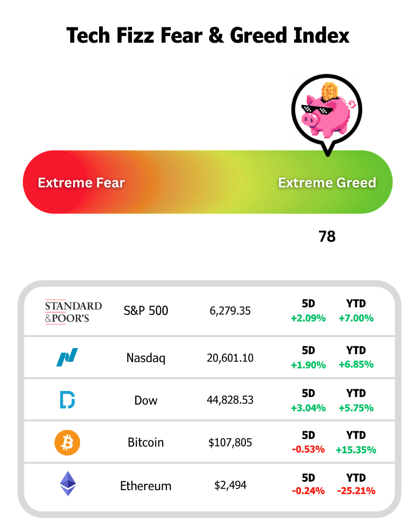
Task: Select the S&P 500 row name
Action: [146, 310]
